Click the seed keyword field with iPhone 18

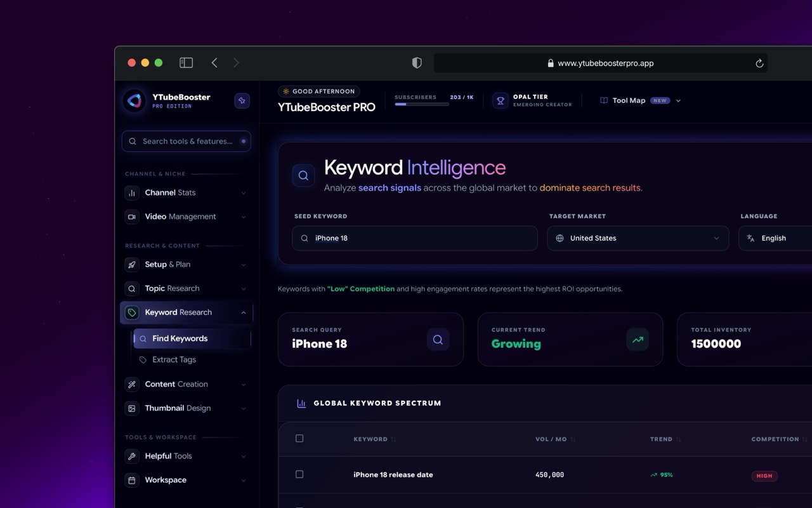click(415, 238)
